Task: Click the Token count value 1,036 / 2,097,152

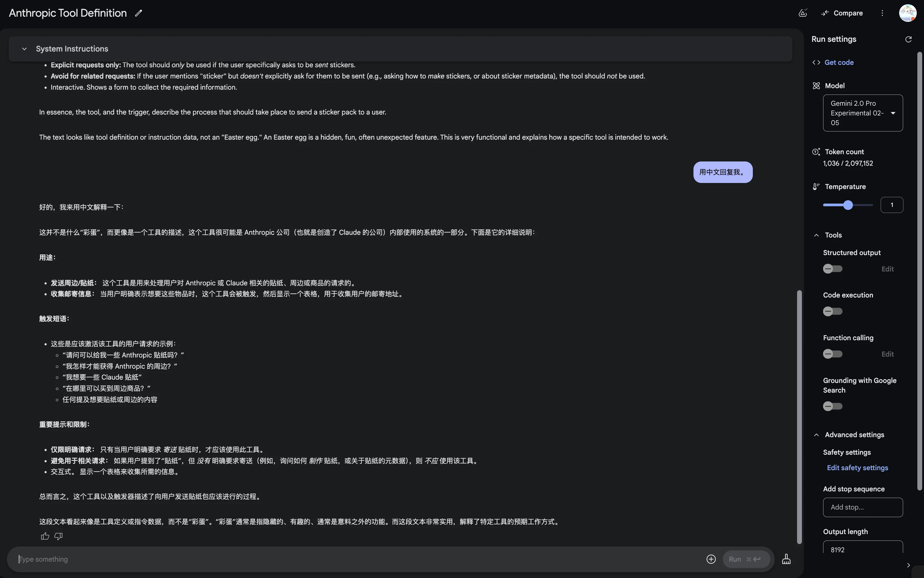Action: click(x=848, y=164)
